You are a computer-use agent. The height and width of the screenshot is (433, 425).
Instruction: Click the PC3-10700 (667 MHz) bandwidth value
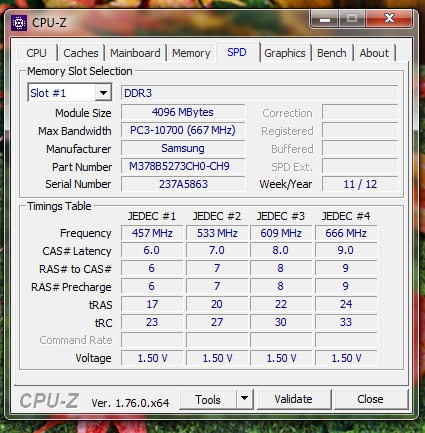(183, 130)
